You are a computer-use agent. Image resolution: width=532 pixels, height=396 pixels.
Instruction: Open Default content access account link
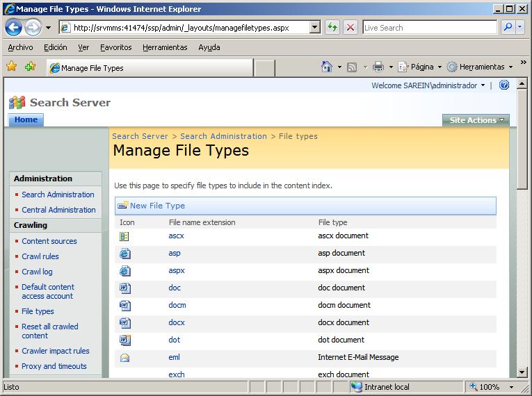tap(48, 292)
